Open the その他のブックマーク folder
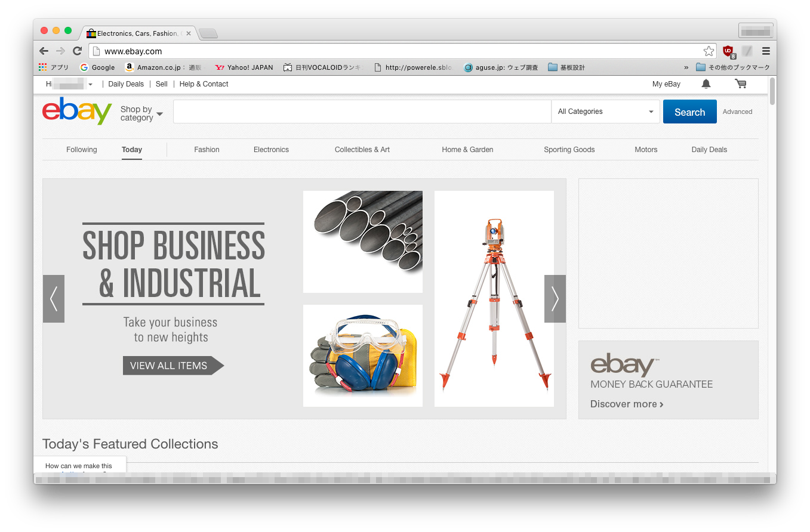810x532 pixels. pyautogui.click(x=733, y=67)
